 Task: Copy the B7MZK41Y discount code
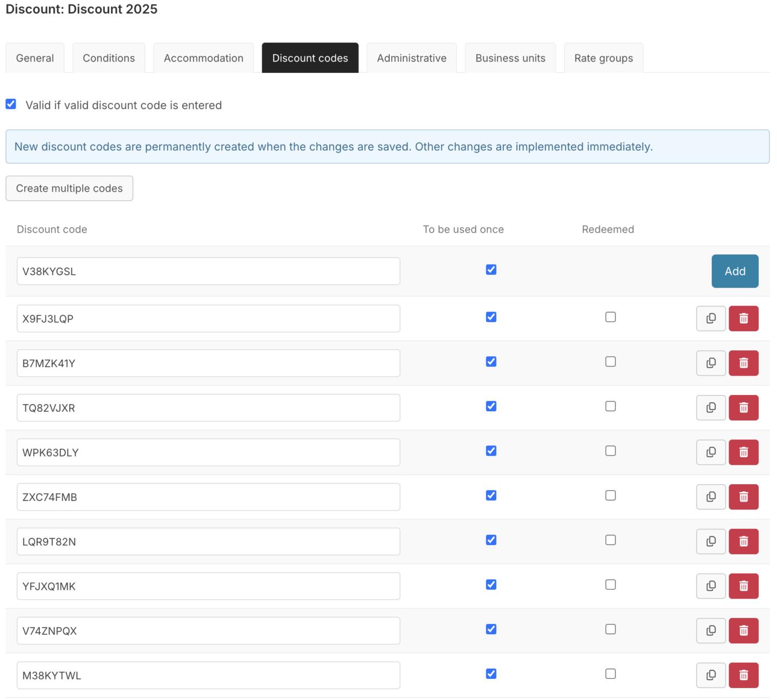(x=711, y=363)
